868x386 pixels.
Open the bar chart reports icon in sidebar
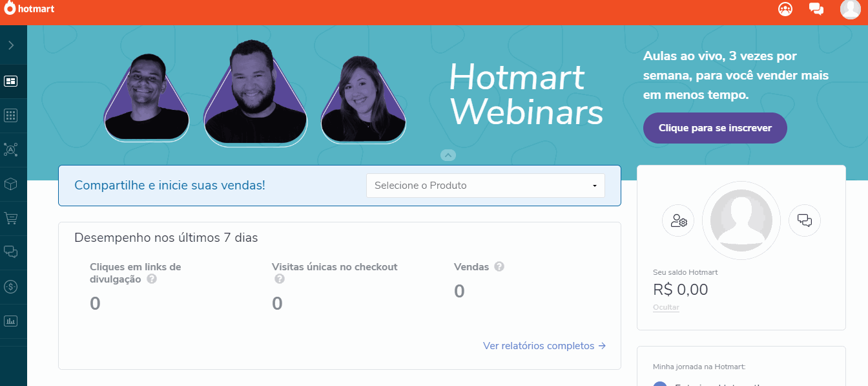(x=11, y=321)
